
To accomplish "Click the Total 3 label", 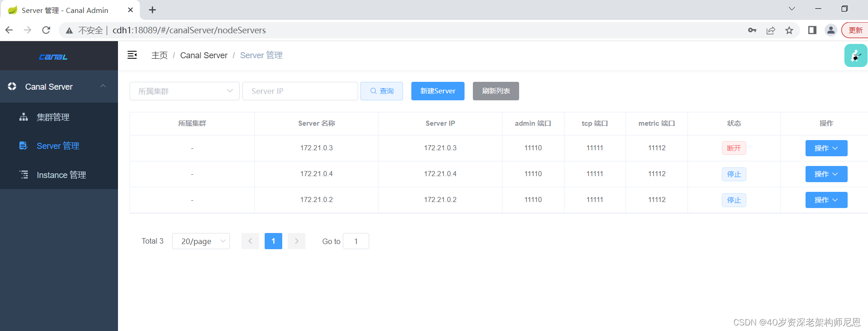I will point(153,241).
